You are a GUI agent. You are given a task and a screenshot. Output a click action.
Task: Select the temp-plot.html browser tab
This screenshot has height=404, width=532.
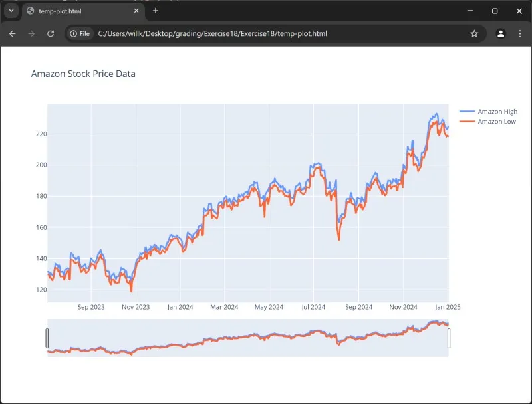[83, 11]
